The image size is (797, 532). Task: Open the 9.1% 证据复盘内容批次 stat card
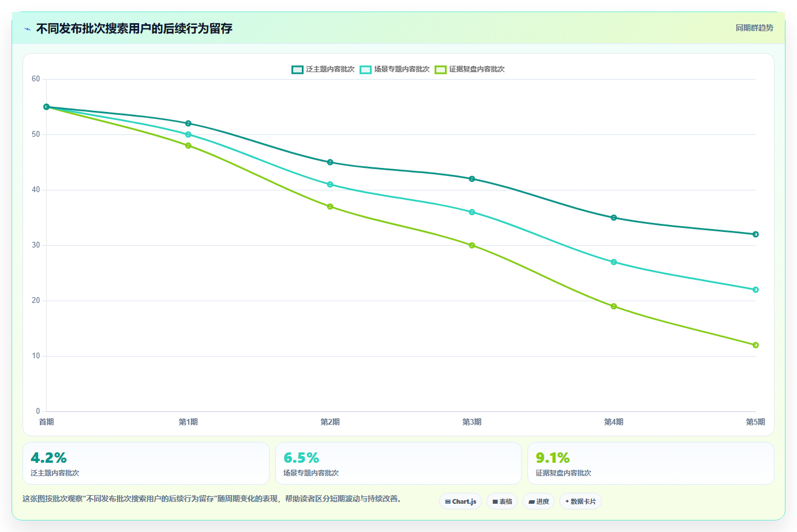(x=651, y=463)
